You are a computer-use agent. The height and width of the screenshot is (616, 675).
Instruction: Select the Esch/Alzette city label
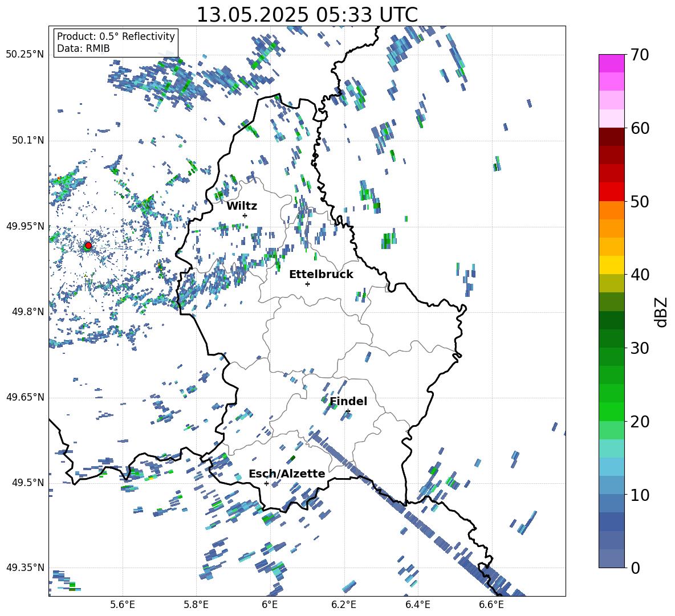tap(287, 474)
